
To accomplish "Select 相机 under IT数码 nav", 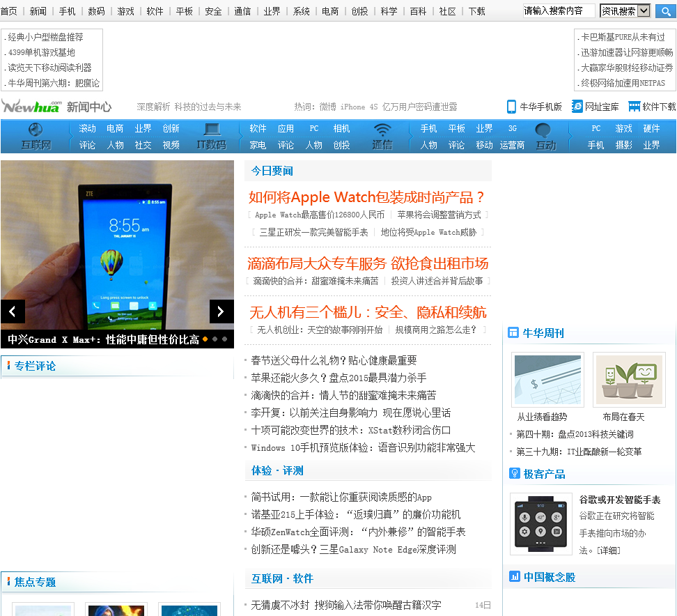I will pyautogui.click(x=341, y=128).
